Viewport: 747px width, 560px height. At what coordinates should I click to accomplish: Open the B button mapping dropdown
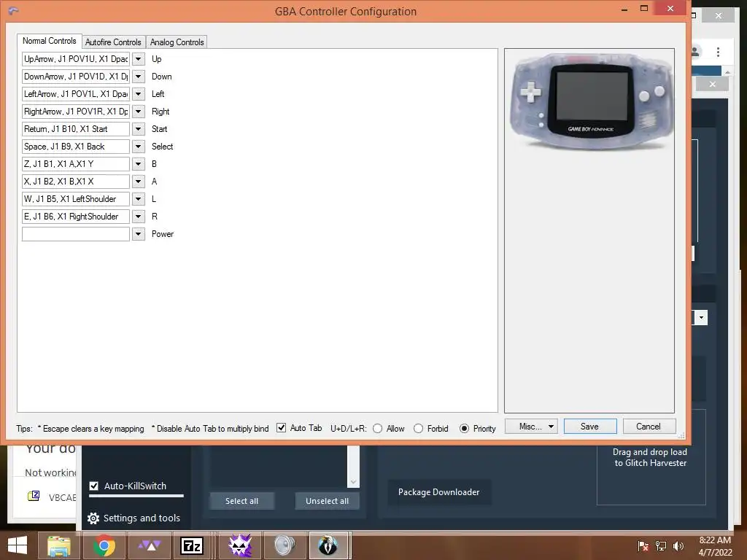point(138,164)
